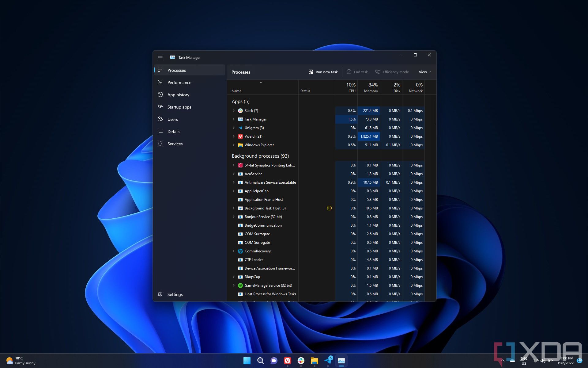This screenshot has width=588, height=368.
Task: Sort by the CPU column header
Action: pos(351,87)
